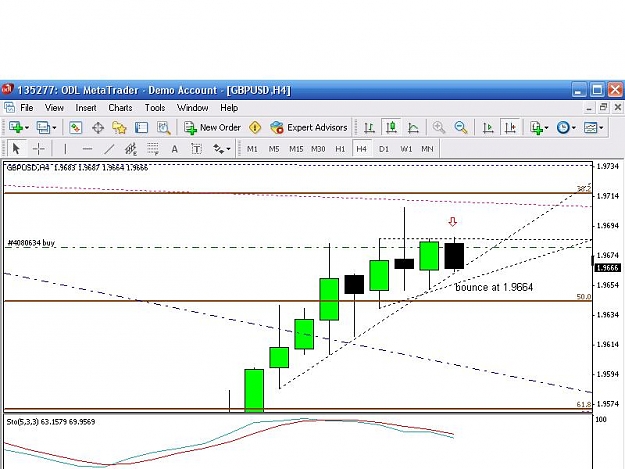Screen dimensions: 625x469
Task: Switch to M1 timeframe
Action: pos(252,149)
